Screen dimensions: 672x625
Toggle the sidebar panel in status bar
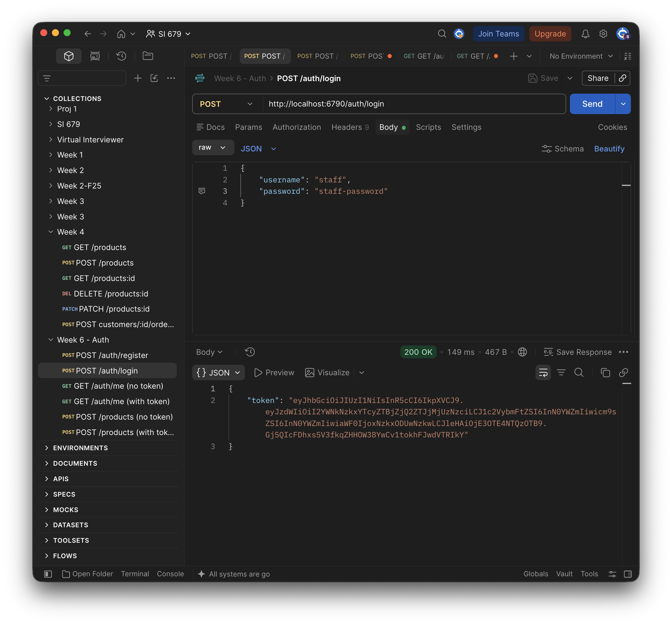click(48, 574)
